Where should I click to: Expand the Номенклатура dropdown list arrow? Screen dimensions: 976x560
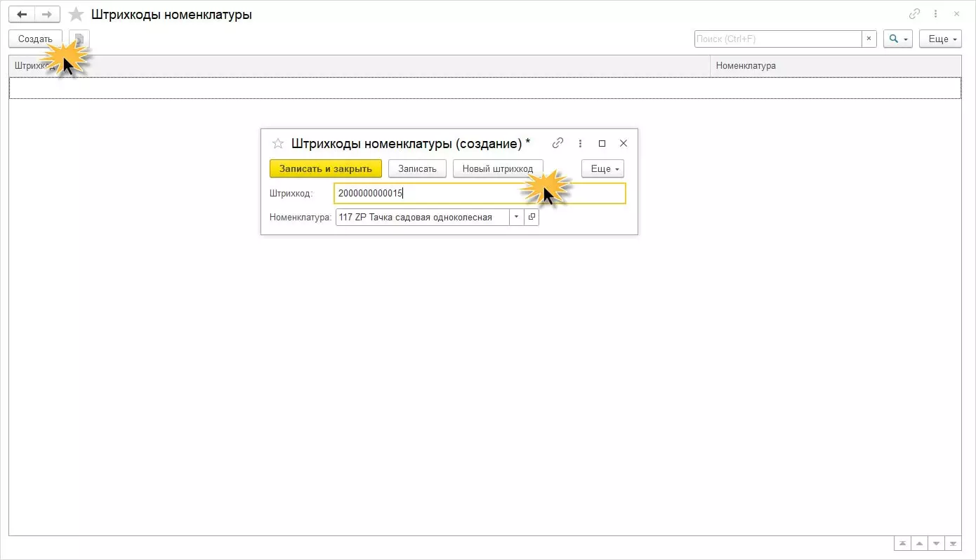[x=517, y=217]
